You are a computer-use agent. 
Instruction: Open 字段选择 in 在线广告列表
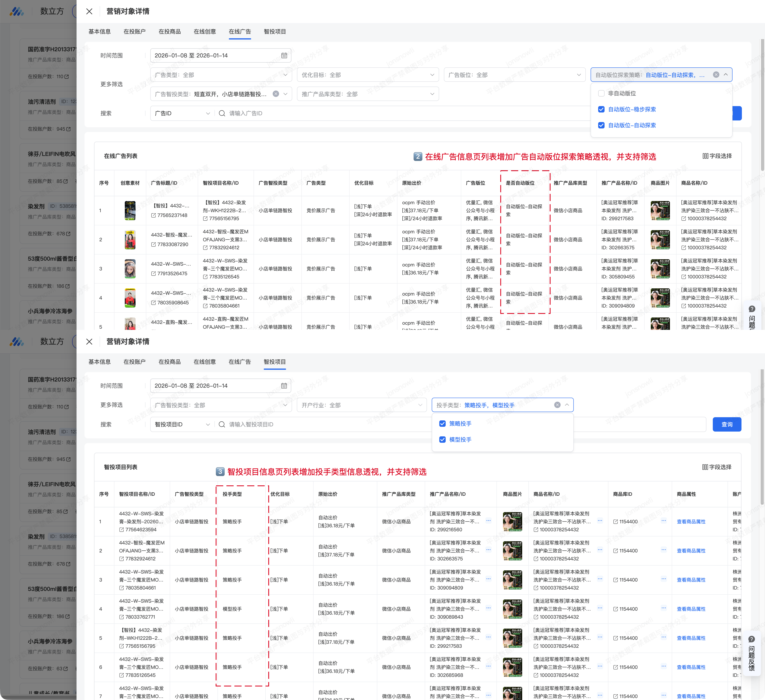pos(717,156)
